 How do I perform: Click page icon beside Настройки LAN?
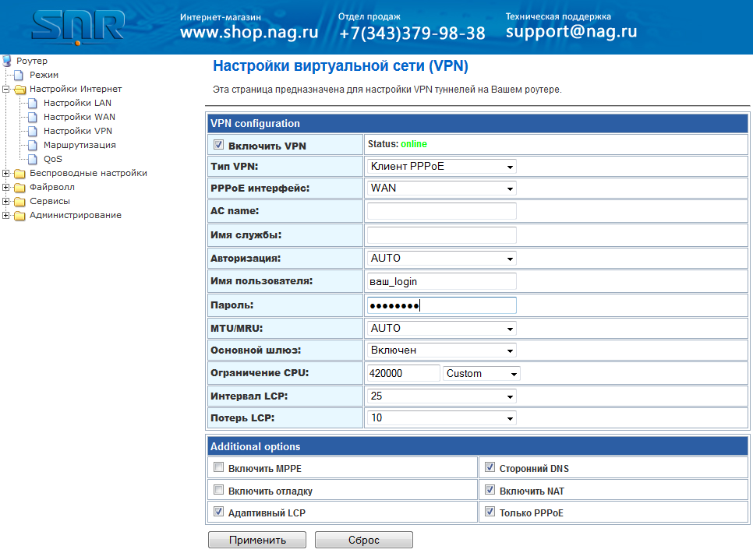pyautogui.click(x=33, y=103)
